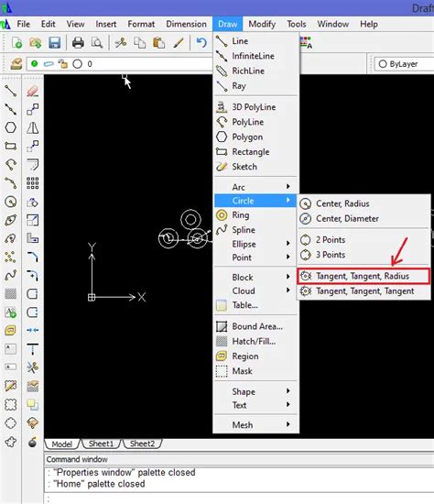Choose Center, Radius circle option
The image size is (434, 504).
pyautogui.click(x=363, y=203)
